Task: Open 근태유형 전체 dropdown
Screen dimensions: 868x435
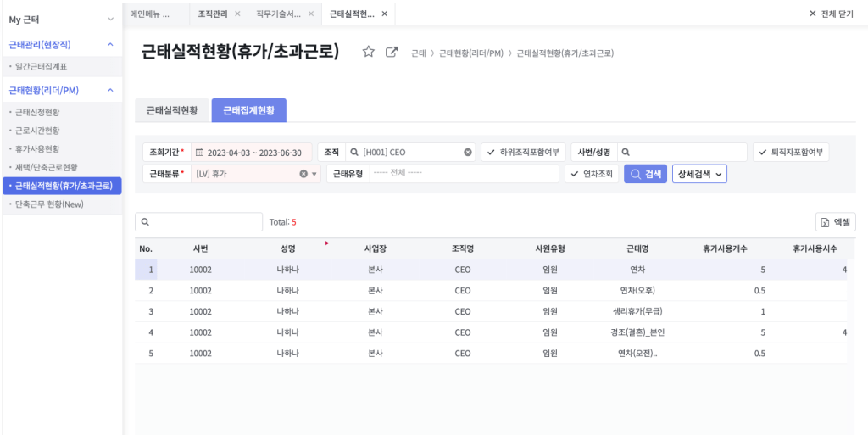Action: [x=465, y=174]
